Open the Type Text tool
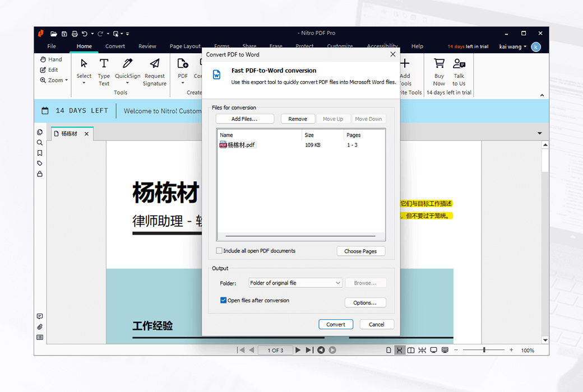Viewport: 583px width, 392px height. pyautogui.click(x=104, y=69)
